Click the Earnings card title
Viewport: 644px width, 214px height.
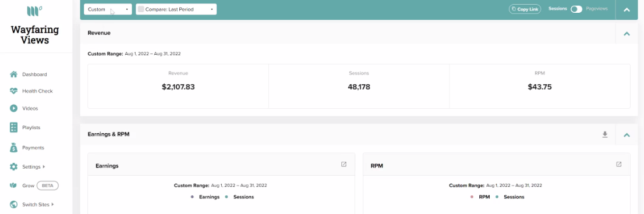tap(107, 166)
